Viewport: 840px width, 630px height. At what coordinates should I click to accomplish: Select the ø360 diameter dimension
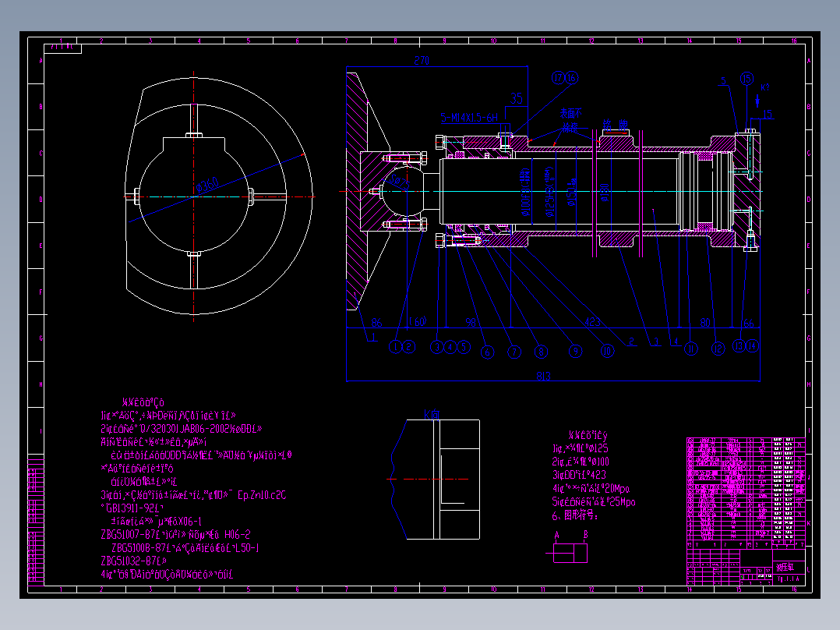coord(207,185)
